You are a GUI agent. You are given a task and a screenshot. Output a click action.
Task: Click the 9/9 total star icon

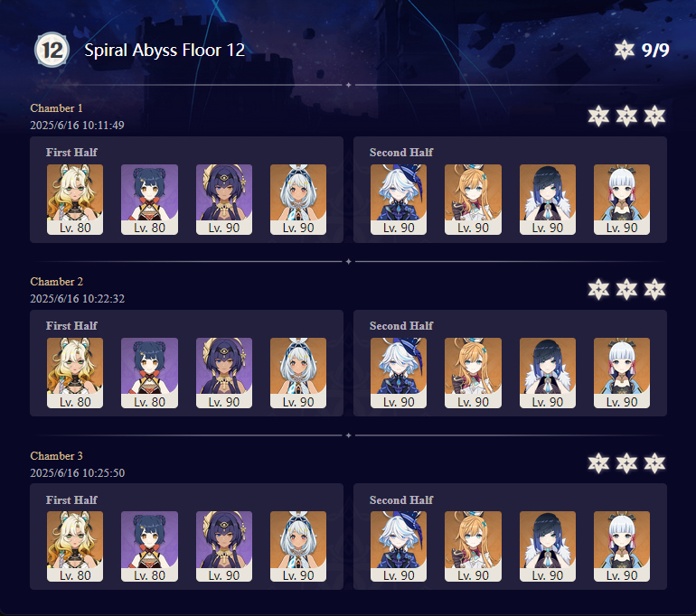pyautogui.click(x=624, y=50)
